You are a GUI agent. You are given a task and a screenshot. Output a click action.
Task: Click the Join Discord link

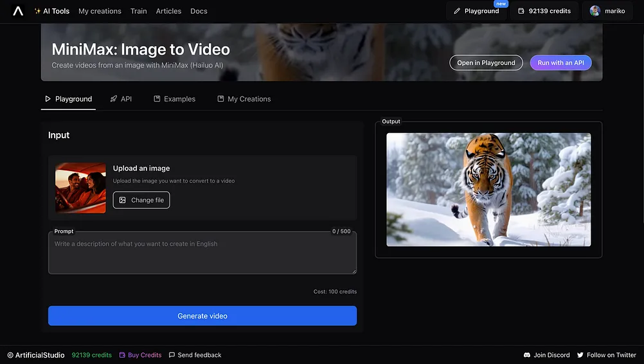(x=547, y=355)
